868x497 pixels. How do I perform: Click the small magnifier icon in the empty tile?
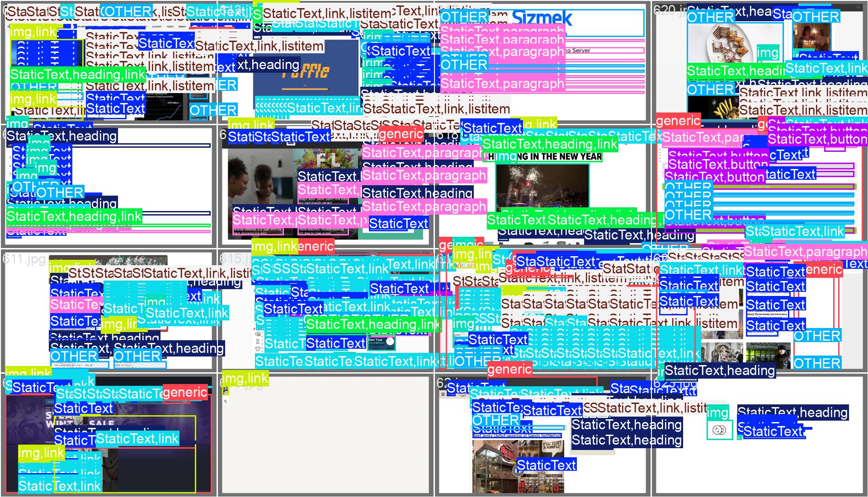point(226,401)
